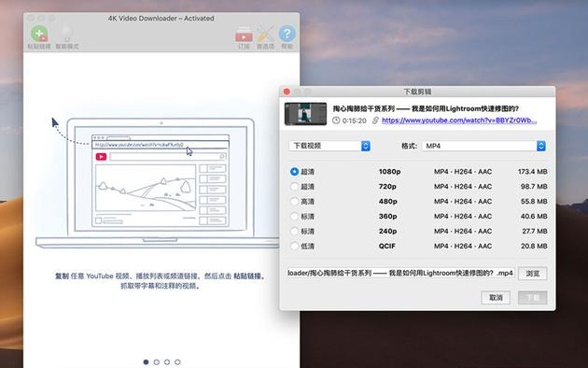Expand the MP4 format dropdown
588x368 pixels.
pyautogui.click(x=483, y=146)
